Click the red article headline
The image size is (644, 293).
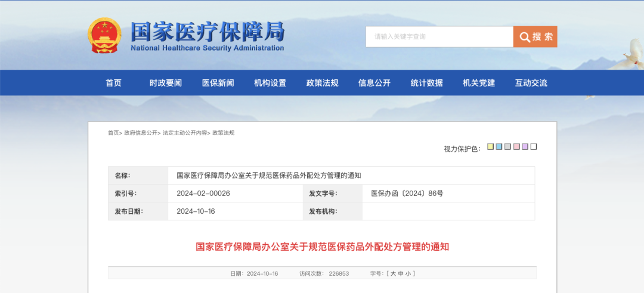[323, 247]
